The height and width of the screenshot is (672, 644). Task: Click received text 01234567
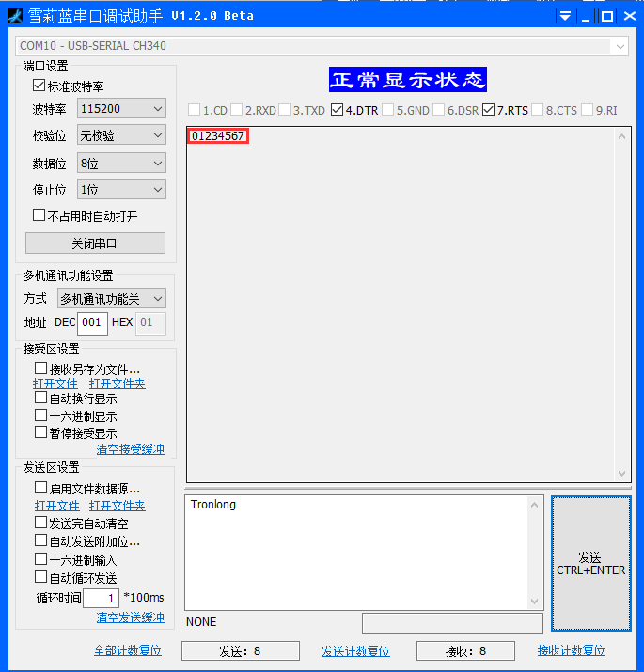click(x=218, y=136)
